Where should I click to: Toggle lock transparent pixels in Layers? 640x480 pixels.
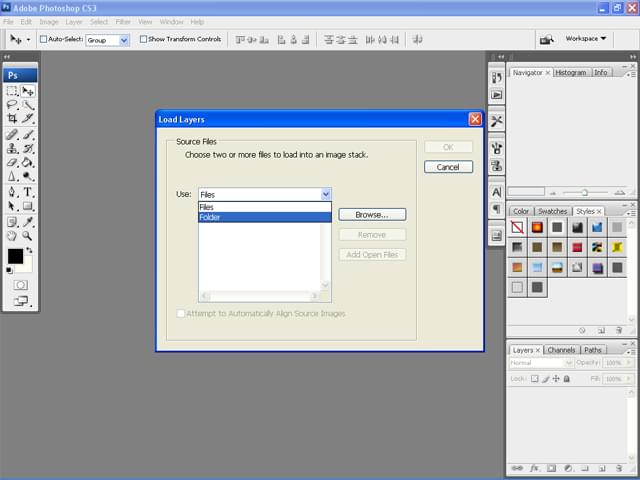(x=534, y=379)
